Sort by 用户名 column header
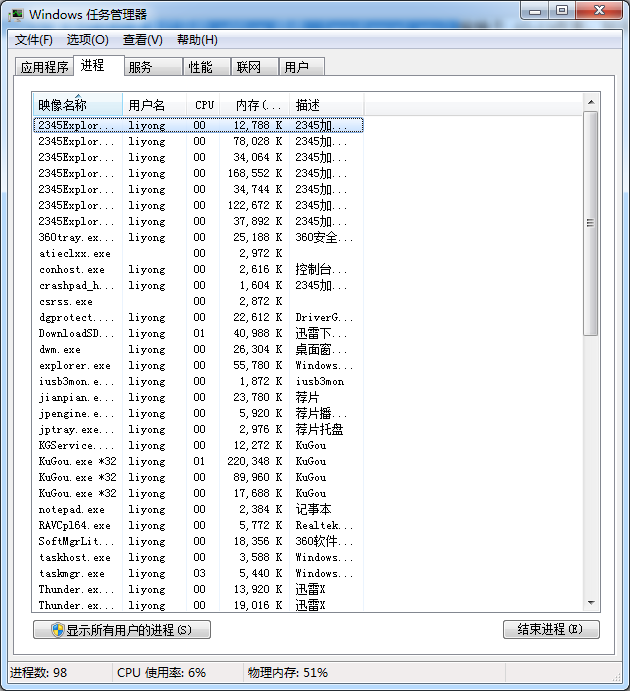This screenshot has width=630, height=691. (155, 105)
